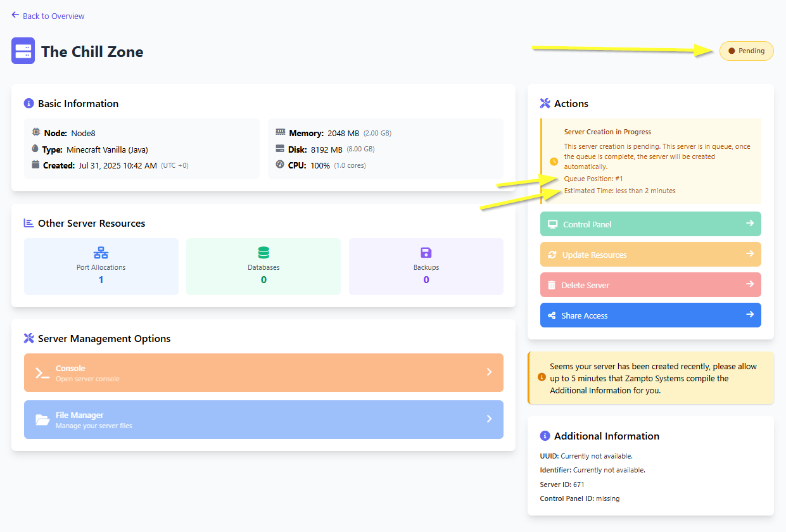Click the File Manager folder icon
The width and height of the screenshot is (786, 532).
pos(42,420)
